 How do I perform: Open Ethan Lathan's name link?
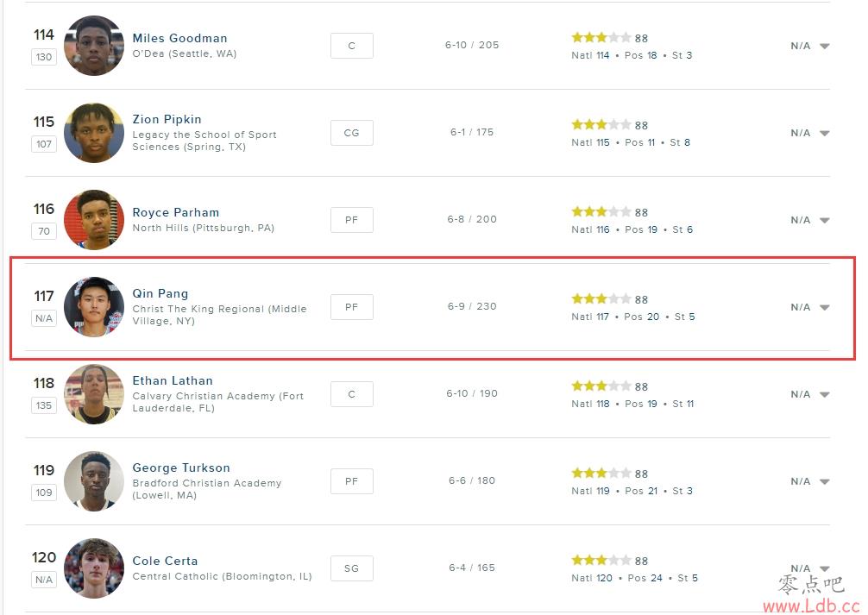tap(173, 381)
